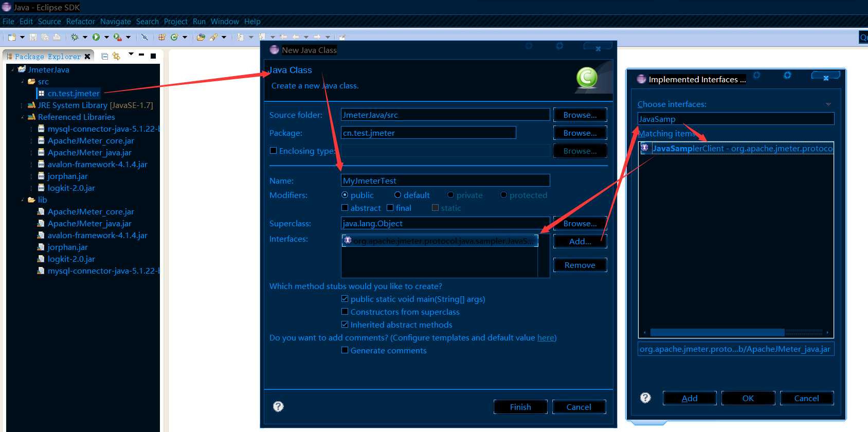This screenshot has width=868, height=432.
Task: Click the New Java Package toolbar icon
Action: [x=161, y=37]
